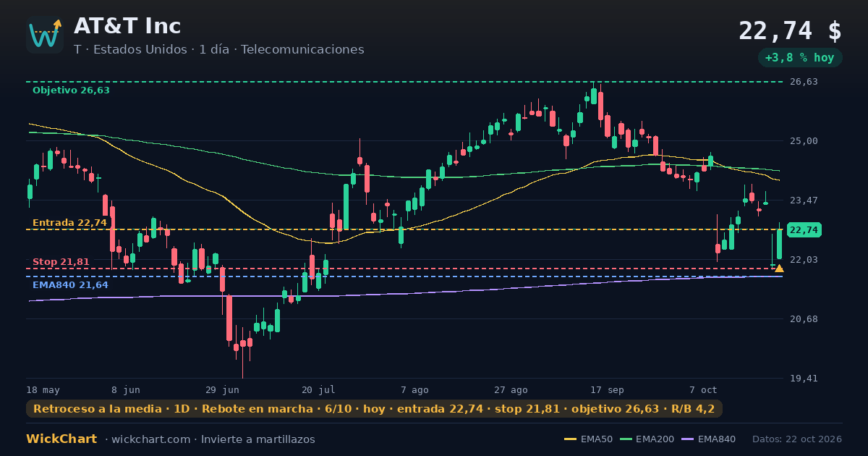Viewport: 868px width, 456px height.
Task: Click the Objetivo 26,63 label
Action: (x=71, y=90)
